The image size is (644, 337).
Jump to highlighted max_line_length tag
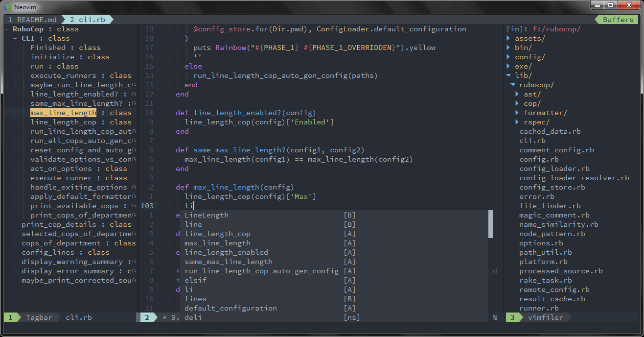[63, 113]
